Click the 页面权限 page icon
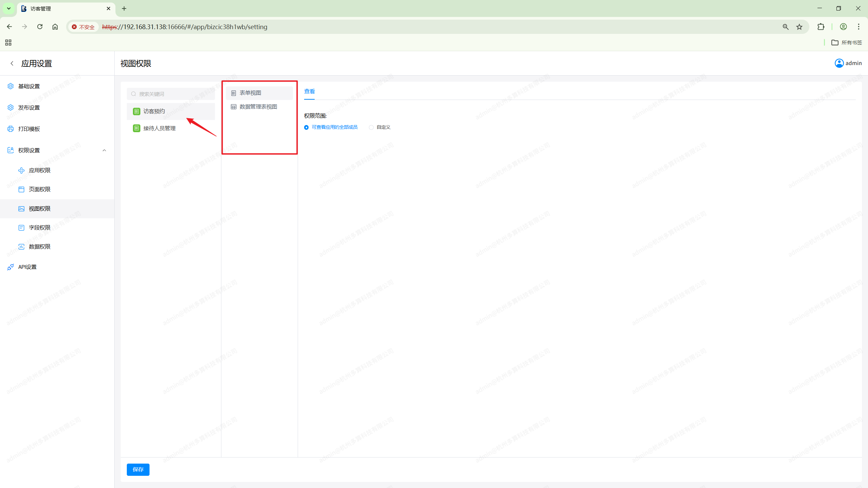The height and width of the screenshot is (488, 868). click(x=21, y=189)
